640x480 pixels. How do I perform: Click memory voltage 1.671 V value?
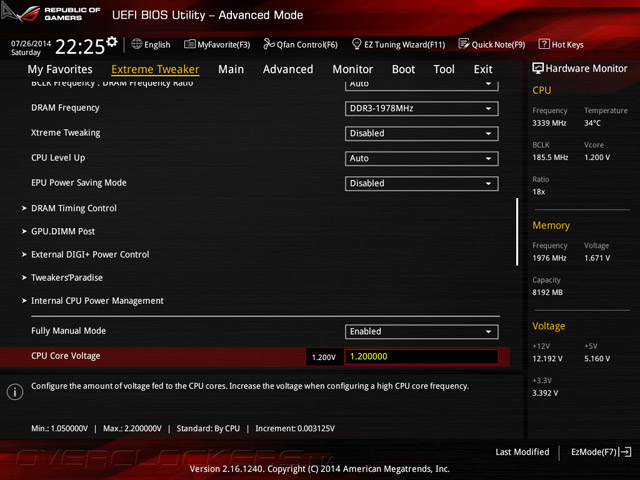tap(597, 258)
